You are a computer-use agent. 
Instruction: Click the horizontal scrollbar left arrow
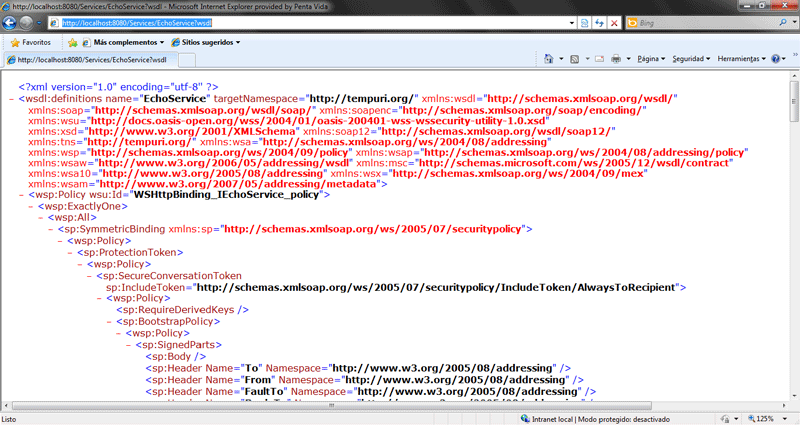[x=6, y=406]
